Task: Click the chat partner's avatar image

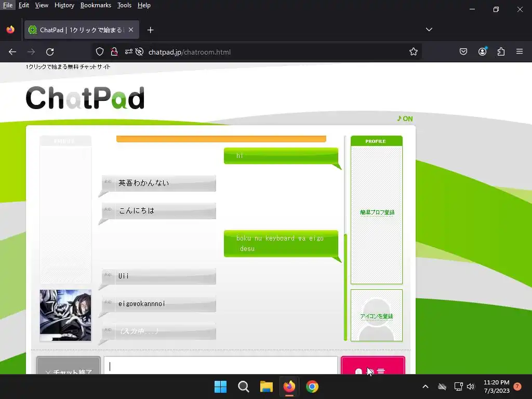Action: point(65,315)
